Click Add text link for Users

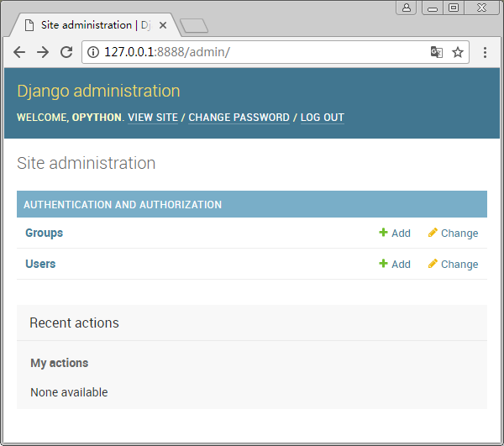point(401,264)
